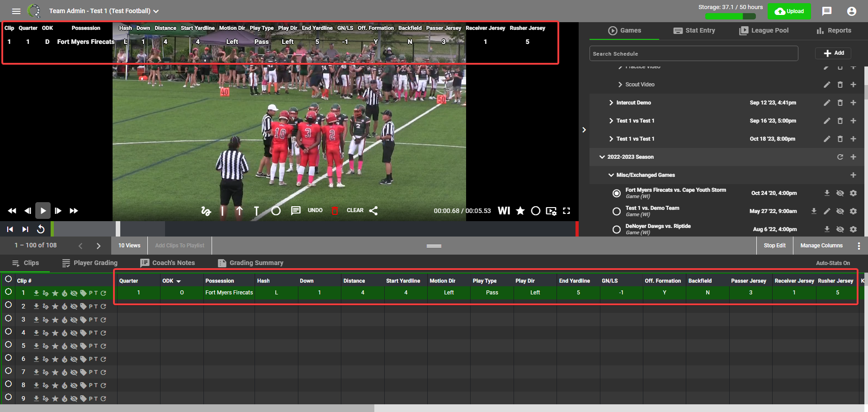Toggle Auto-Stats On
The height and width of the screenshot is (412, 868).
[833, 263]
